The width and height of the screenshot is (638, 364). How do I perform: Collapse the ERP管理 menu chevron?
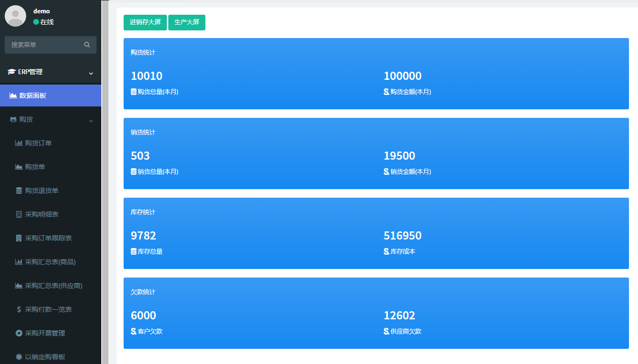[x=91, y=73]
